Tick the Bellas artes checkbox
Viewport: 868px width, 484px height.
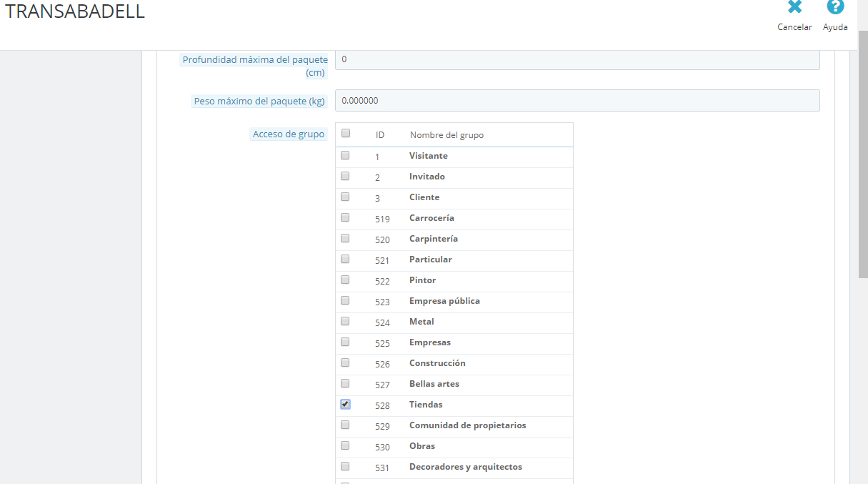(346, 383)
